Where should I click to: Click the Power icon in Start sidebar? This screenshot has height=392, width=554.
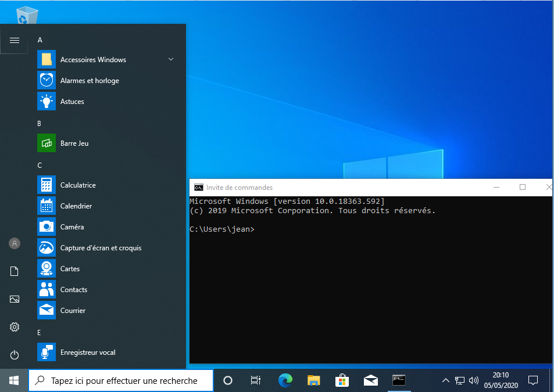pyautogui.click(x=15, y=355)
